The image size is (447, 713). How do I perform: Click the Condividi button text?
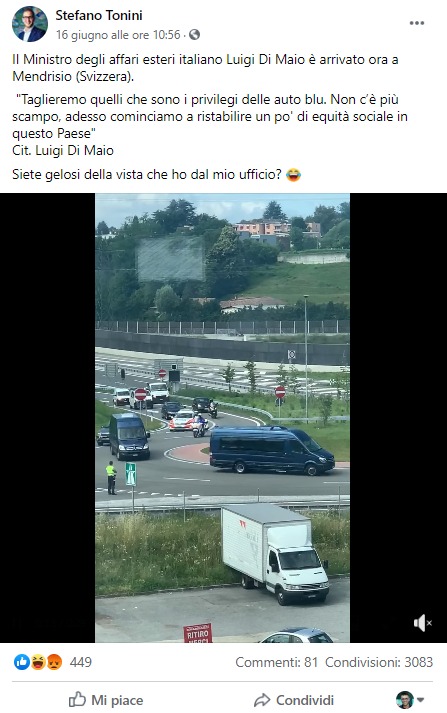coord(305,700)
